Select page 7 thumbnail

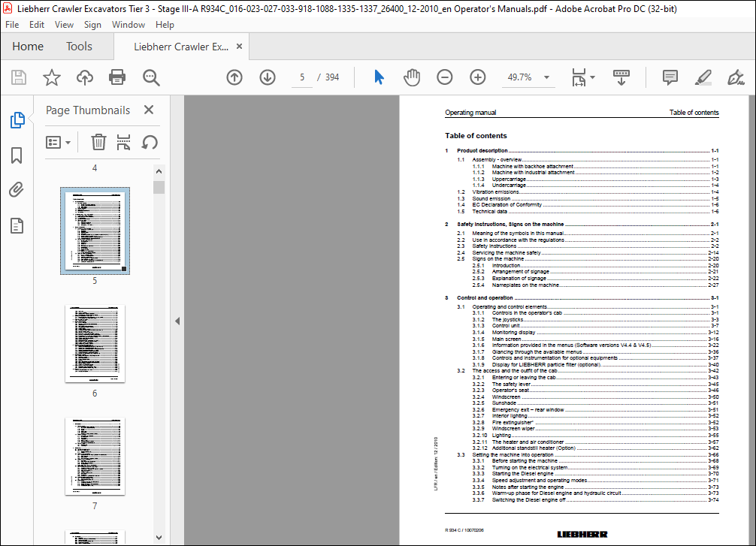coord(95,456)
